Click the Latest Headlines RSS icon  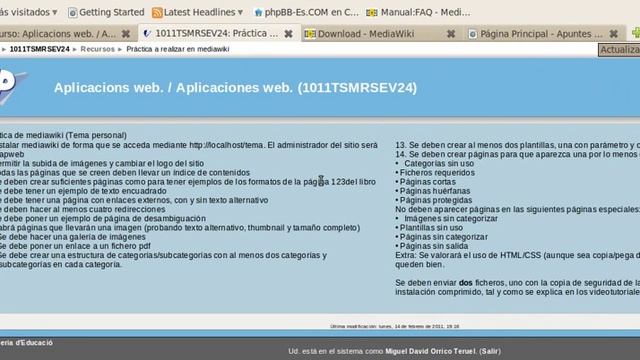157,13
